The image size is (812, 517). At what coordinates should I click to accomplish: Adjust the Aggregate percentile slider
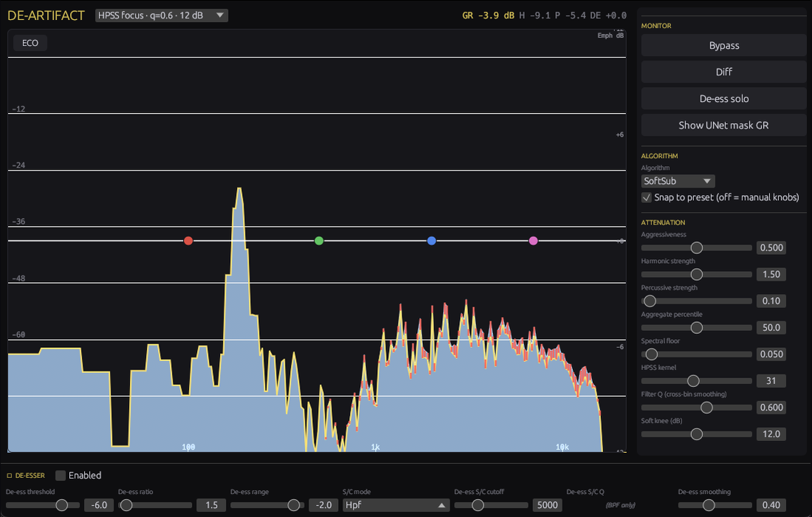(x=697, y=328)
